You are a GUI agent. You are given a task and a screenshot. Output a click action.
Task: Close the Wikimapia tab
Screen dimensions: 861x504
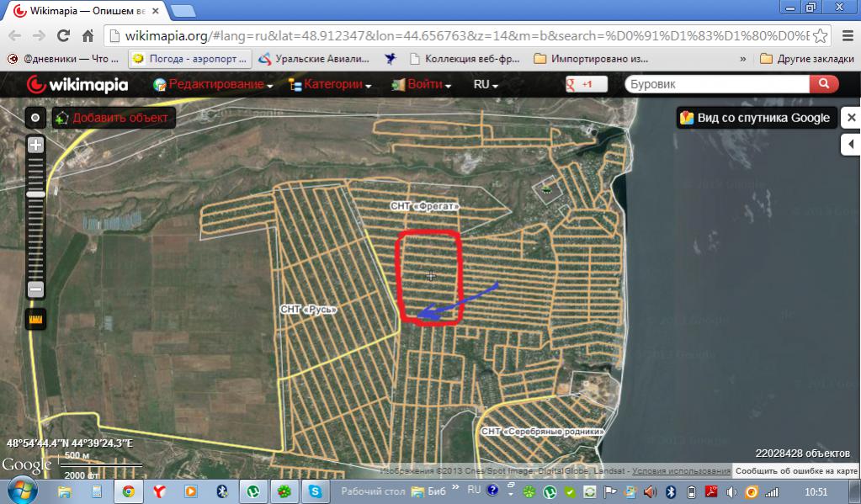pyautogui.click(x=156, y=11)
